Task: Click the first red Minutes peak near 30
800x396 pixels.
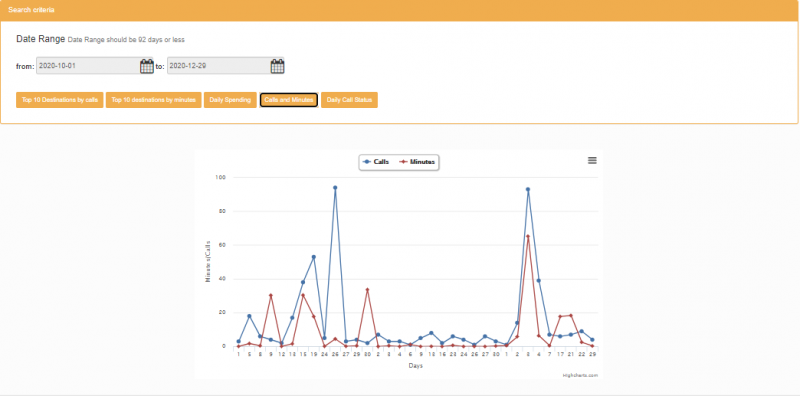Action: pyautogui.click(x=270, y=295)
